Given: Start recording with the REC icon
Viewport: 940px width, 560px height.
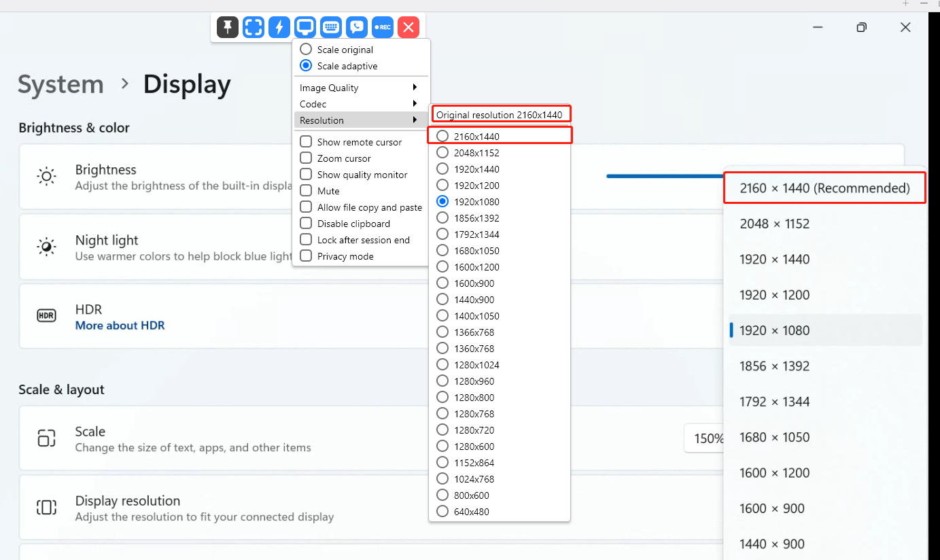Looking at the screenshot, I should (382, 27).
